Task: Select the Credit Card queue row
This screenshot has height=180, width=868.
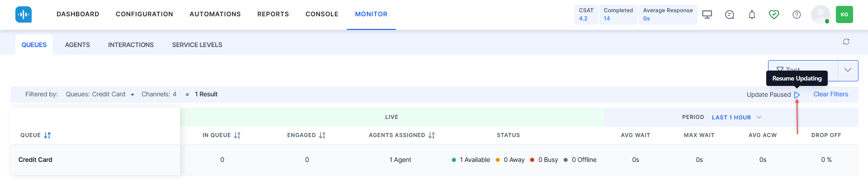Action: coord(434,160)
